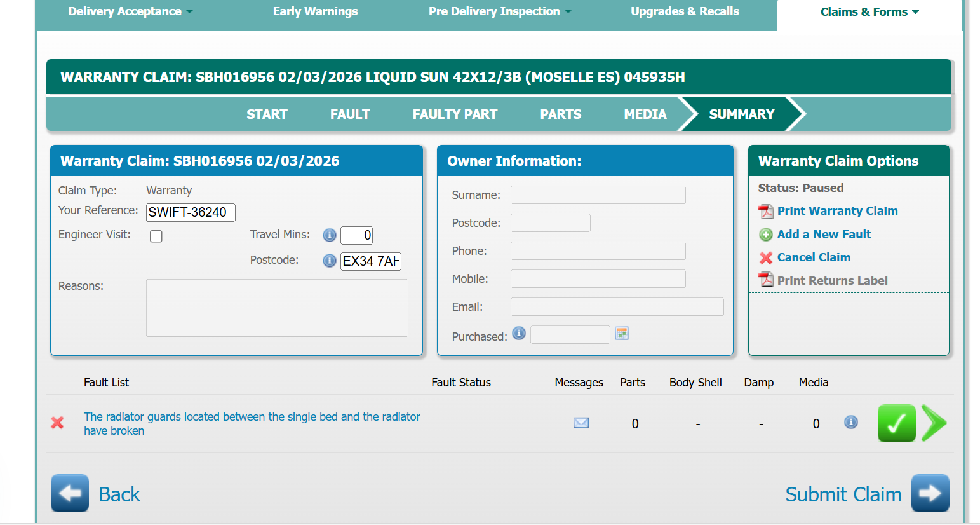This screenshot has height=525, width=980.
Task: Click the Print Warranty Claim link
Action: click(x=837, y=211)
